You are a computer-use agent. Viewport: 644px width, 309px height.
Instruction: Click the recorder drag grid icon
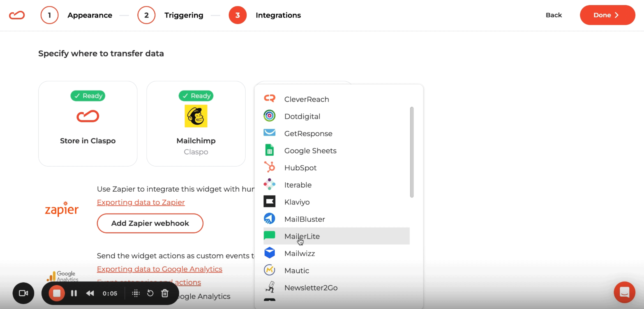click(x=136, y=293)
